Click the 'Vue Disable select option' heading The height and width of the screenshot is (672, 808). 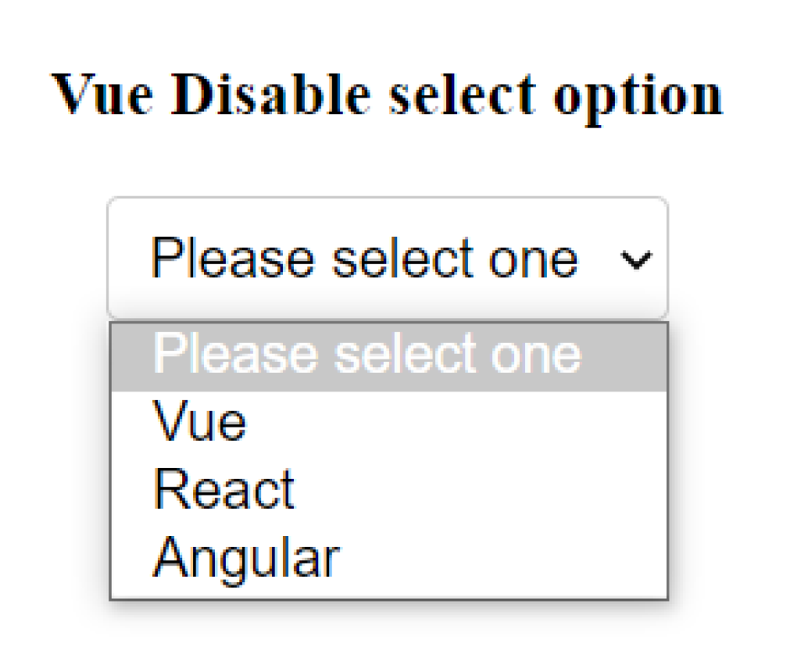tap(387, 94)
